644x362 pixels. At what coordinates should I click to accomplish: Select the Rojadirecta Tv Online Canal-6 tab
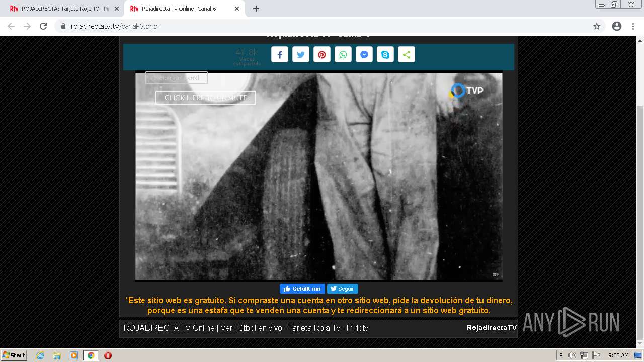[181, 9]
